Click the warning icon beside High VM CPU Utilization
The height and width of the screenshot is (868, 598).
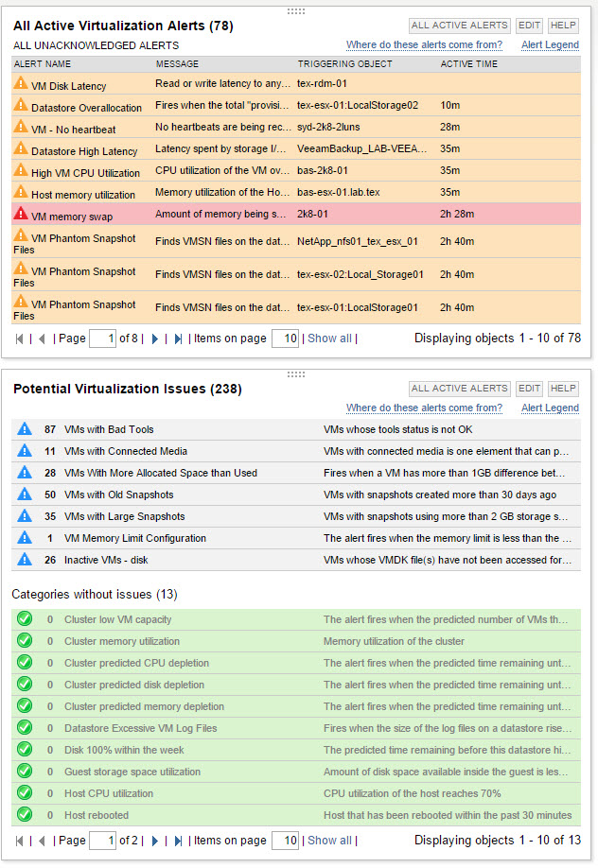21,170
